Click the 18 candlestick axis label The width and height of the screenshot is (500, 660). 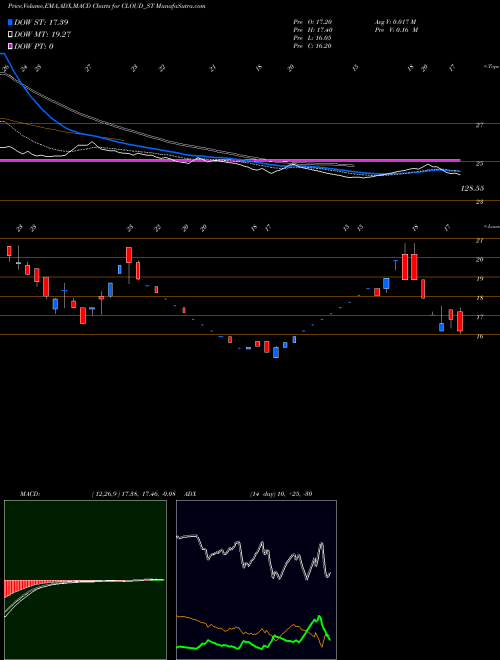coord(479,298)
